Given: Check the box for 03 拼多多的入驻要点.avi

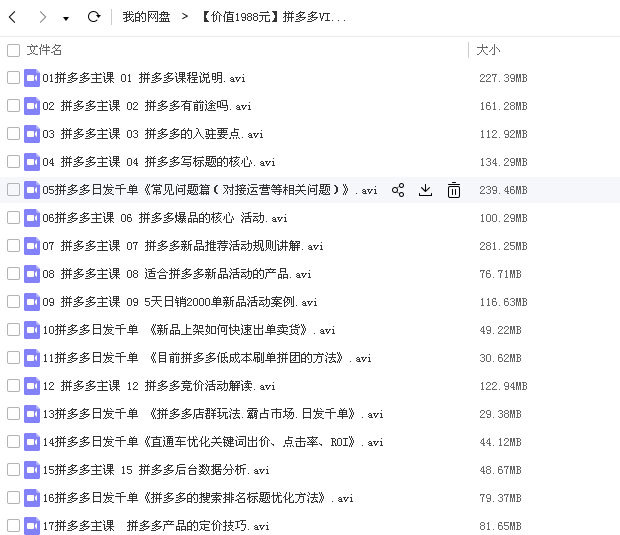Looking at the screenshot, I should 13,133.
